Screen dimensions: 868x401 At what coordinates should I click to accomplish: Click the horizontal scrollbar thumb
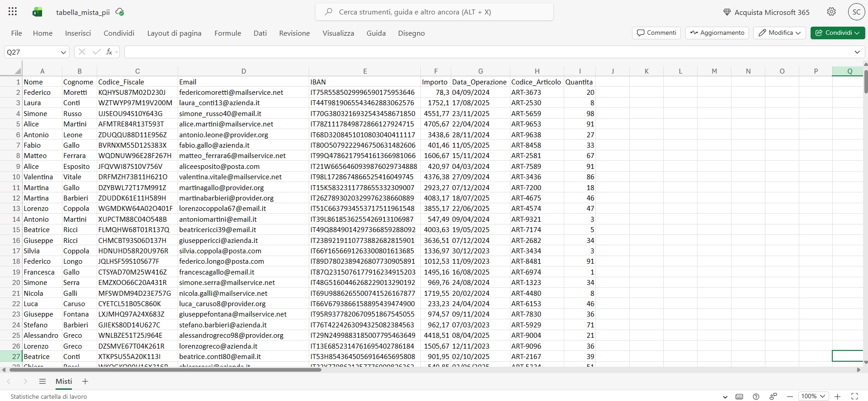[165, 370]
